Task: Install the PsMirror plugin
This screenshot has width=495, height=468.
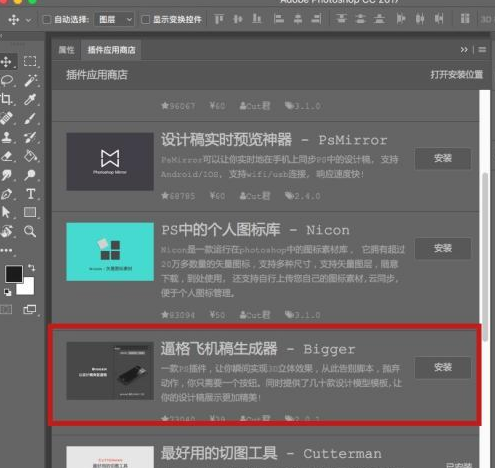Action: pos(443,158)
